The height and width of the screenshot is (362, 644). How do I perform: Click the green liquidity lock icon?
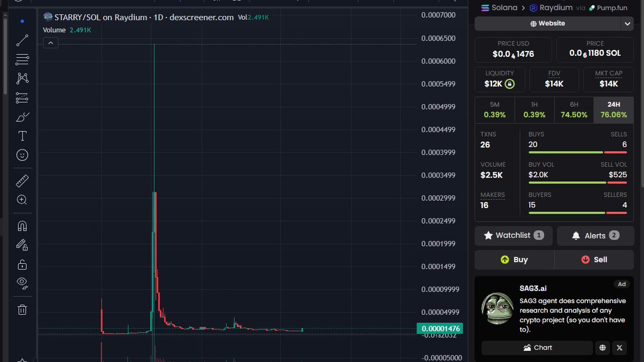point(510,84)
